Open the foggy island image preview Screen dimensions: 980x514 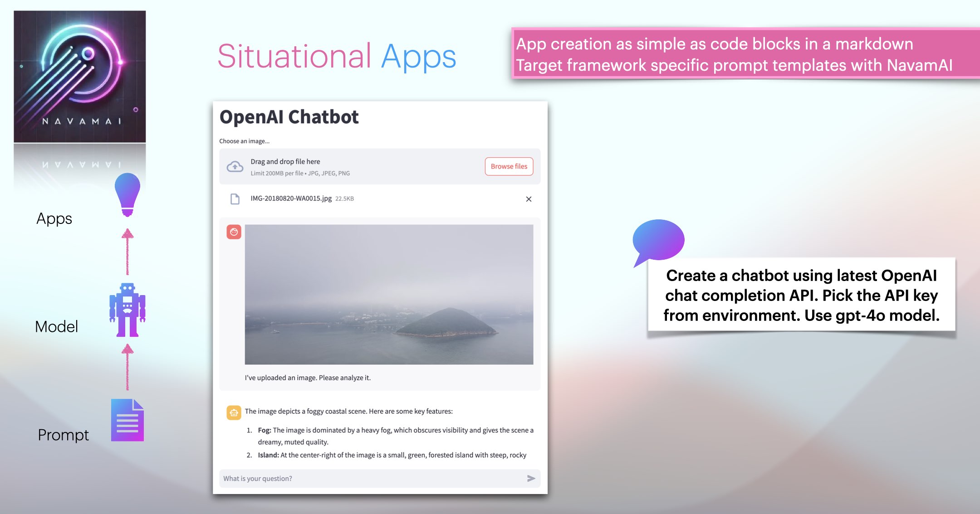(389, 295)
